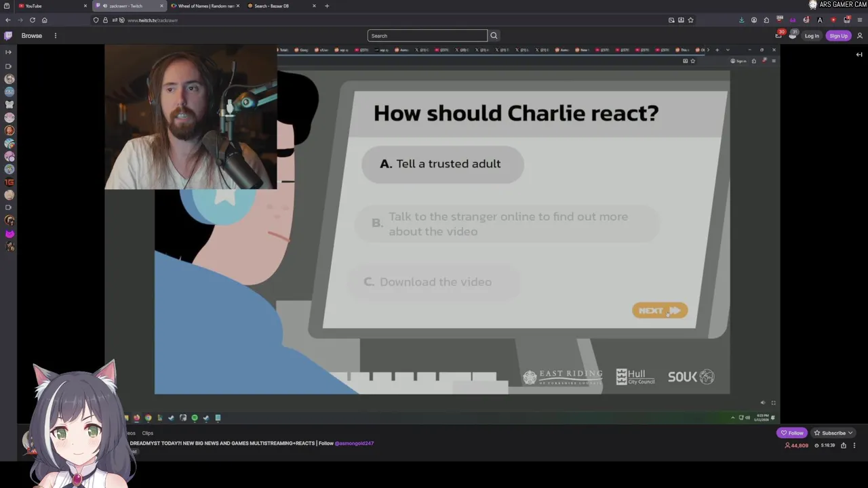Open the first channel avatar in sidebar
The width and height of the screenshot is (868, 488).
(9, 79)
